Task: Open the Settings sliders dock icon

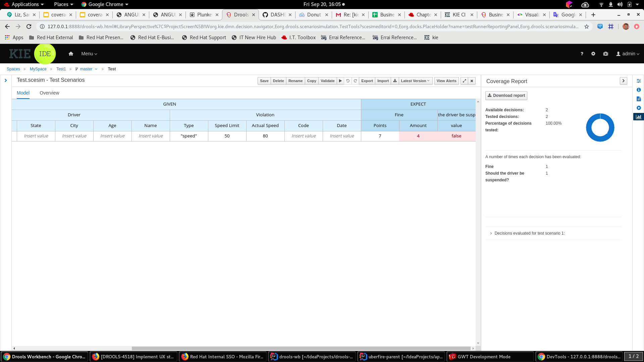Action: (x=639, y=81)
